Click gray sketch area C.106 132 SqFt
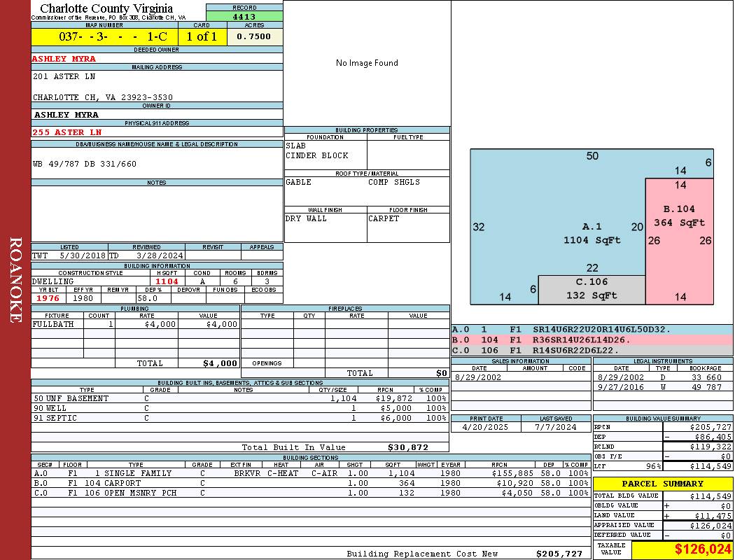The height and width of the screenshot is (560, 735). (591, 288)
